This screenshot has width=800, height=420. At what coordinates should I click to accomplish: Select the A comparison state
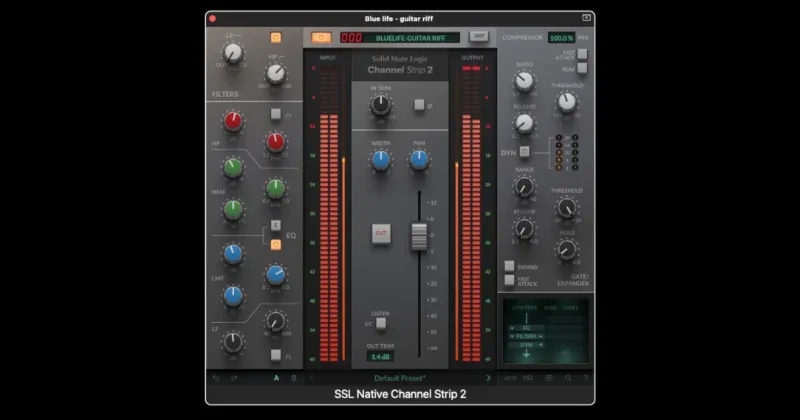tap(277, 378)
